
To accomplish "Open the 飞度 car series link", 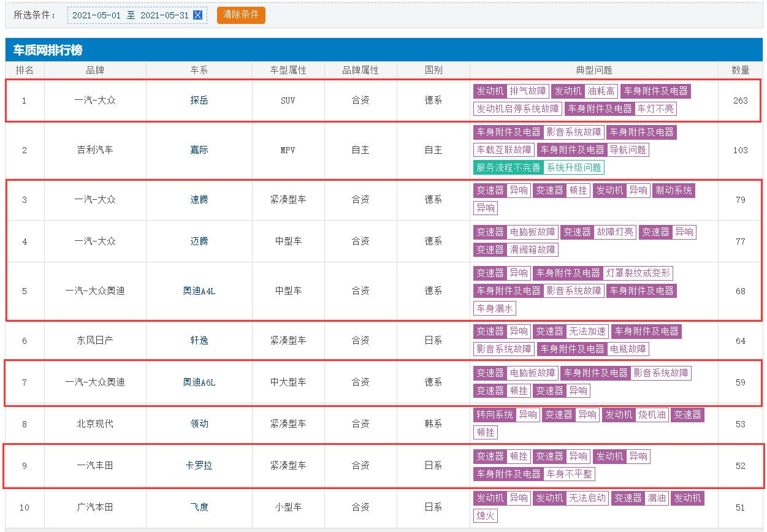I will tap(199, 507).
